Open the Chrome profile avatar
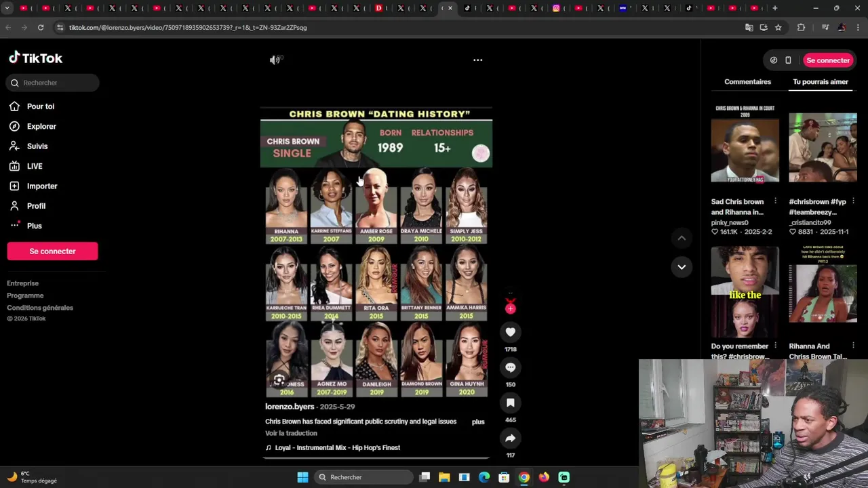 click(x=842, y=28)
